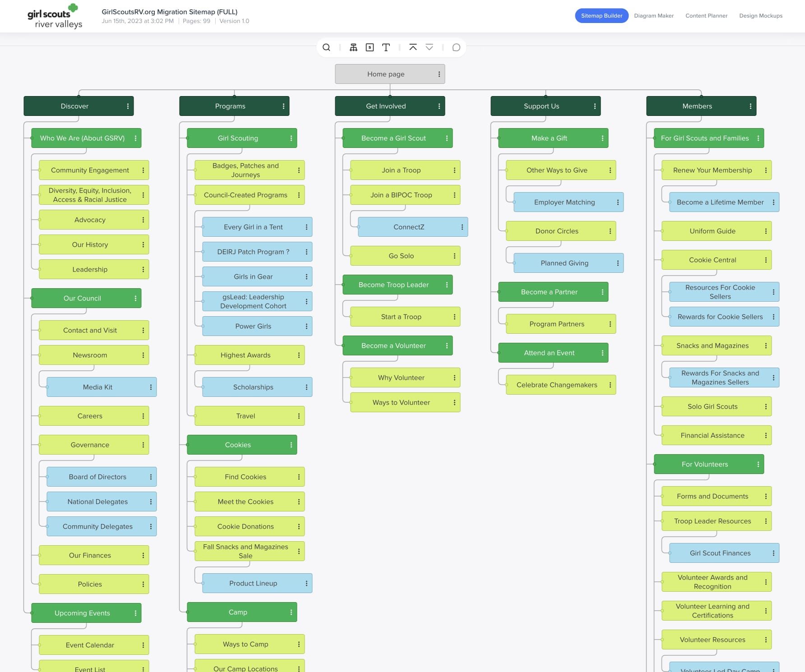Open three-dot menu on Media Kit node
The image size is (805, 672).
151,387
